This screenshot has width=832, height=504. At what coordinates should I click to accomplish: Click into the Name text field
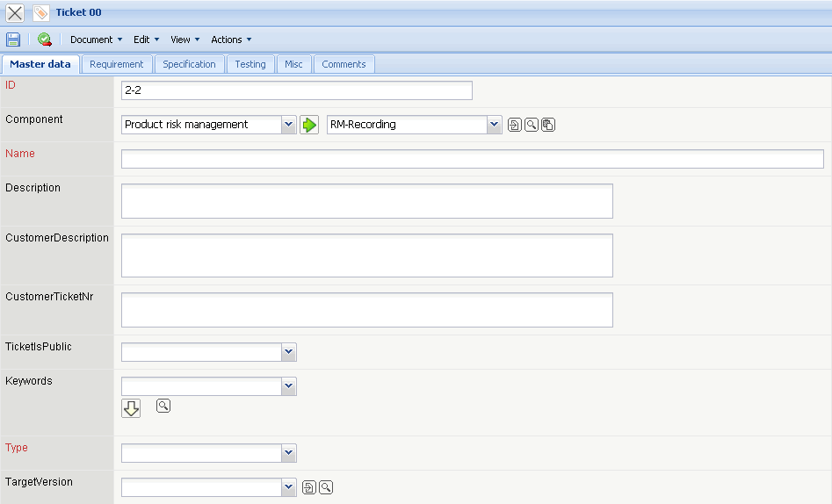tap(472, 159)
